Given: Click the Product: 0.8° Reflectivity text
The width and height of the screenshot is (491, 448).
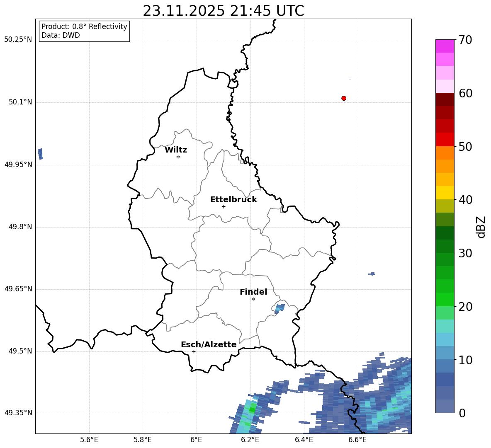Looking at the screenshot, I should coord(84,26).
